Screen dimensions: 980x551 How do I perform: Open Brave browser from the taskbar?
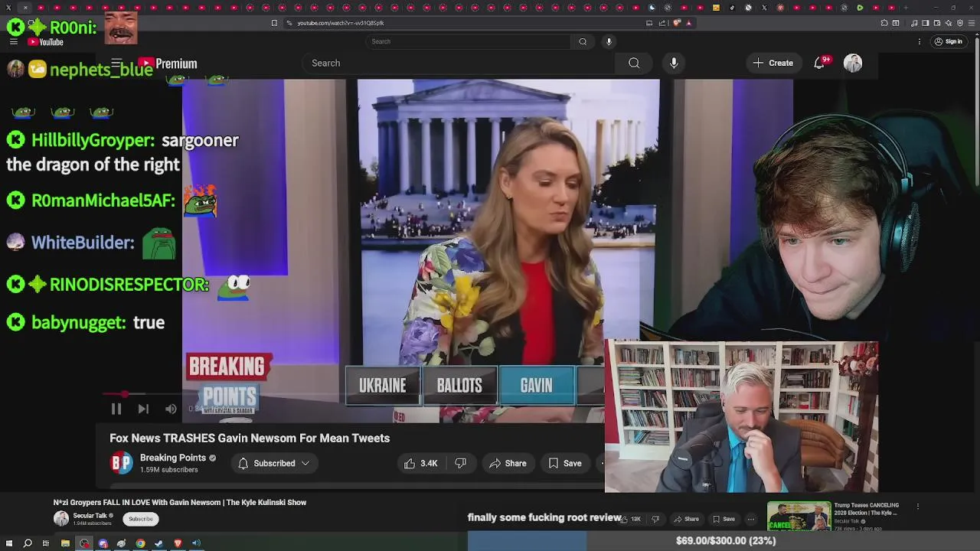pyautogui.click(x=178, y=543)
